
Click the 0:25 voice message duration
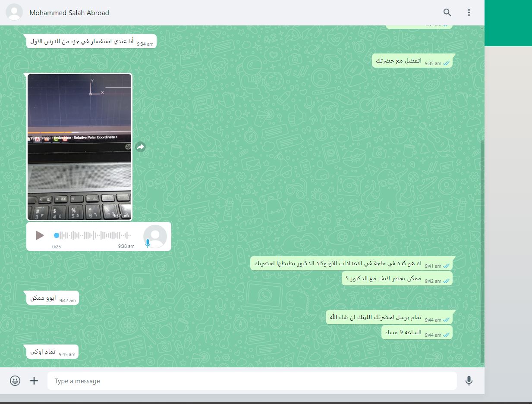[57, 247]
